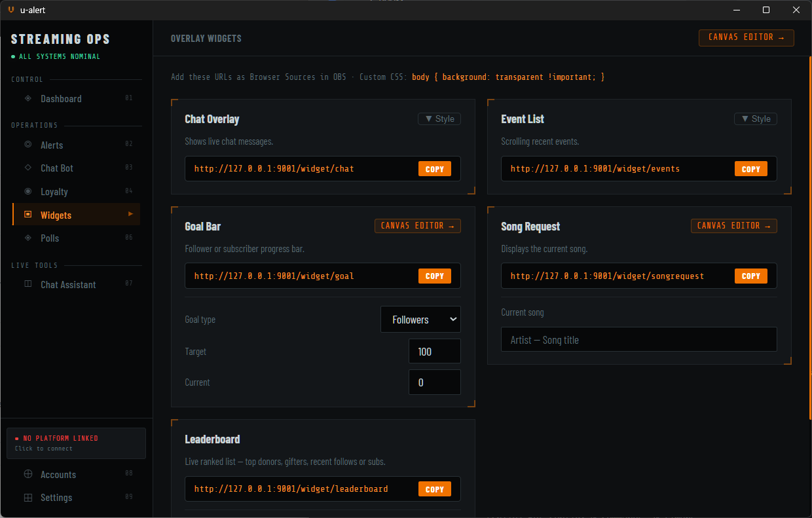Click the Song Request card title
This screenshot has height=518, width=812.
530,227
